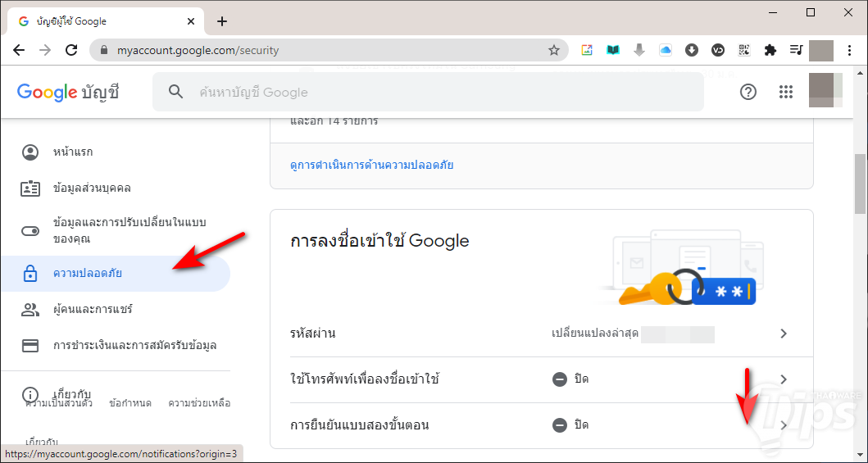Click the Google บัญชี logo

coord(68,92)
